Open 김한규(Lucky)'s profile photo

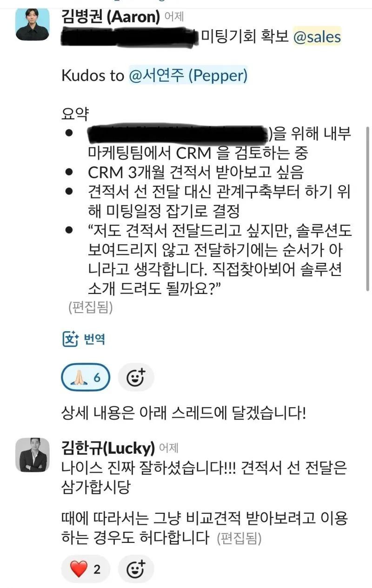point(33,455)
